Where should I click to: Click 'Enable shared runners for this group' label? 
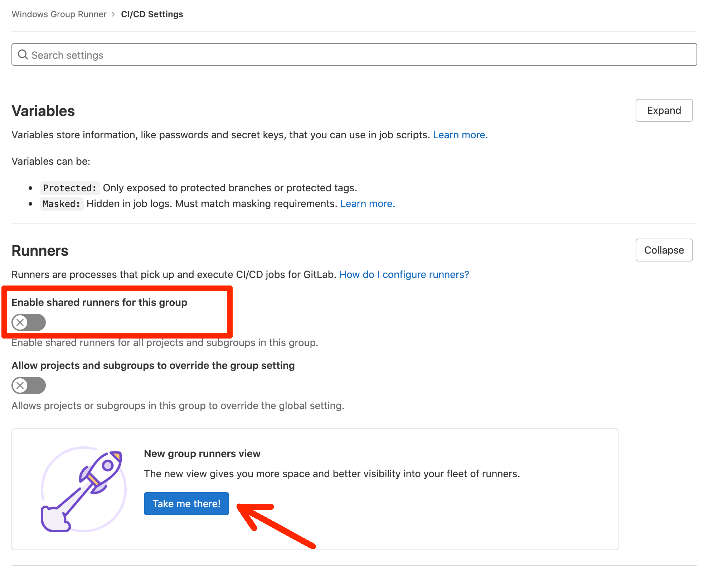(x=100, y=302)
